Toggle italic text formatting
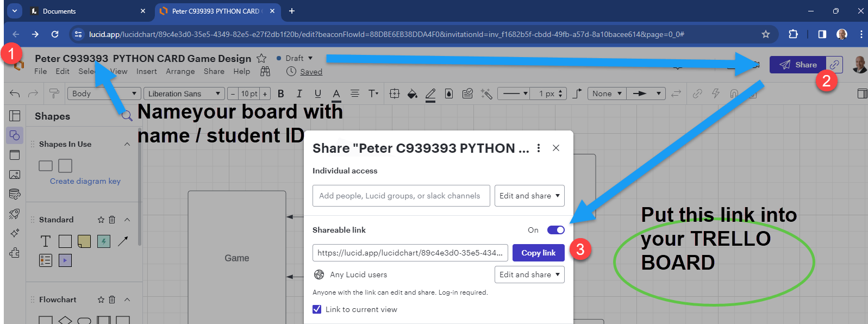 pos(299,94)
